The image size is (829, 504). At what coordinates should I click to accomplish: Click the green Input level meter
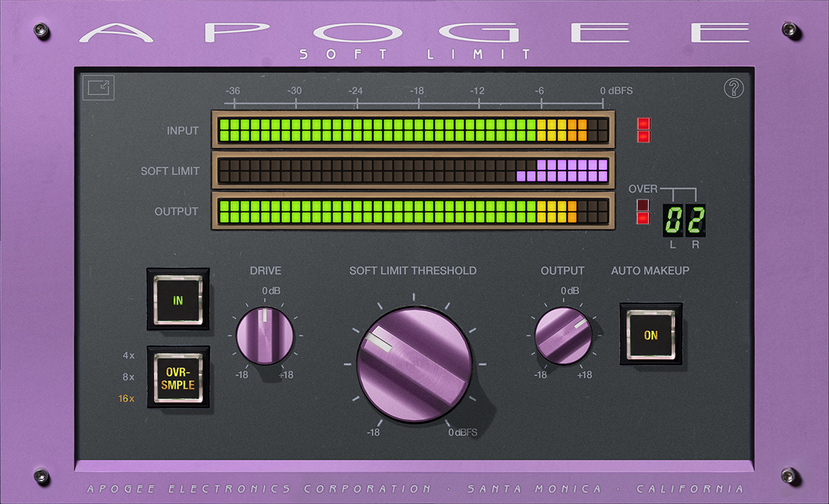point(413,130)
